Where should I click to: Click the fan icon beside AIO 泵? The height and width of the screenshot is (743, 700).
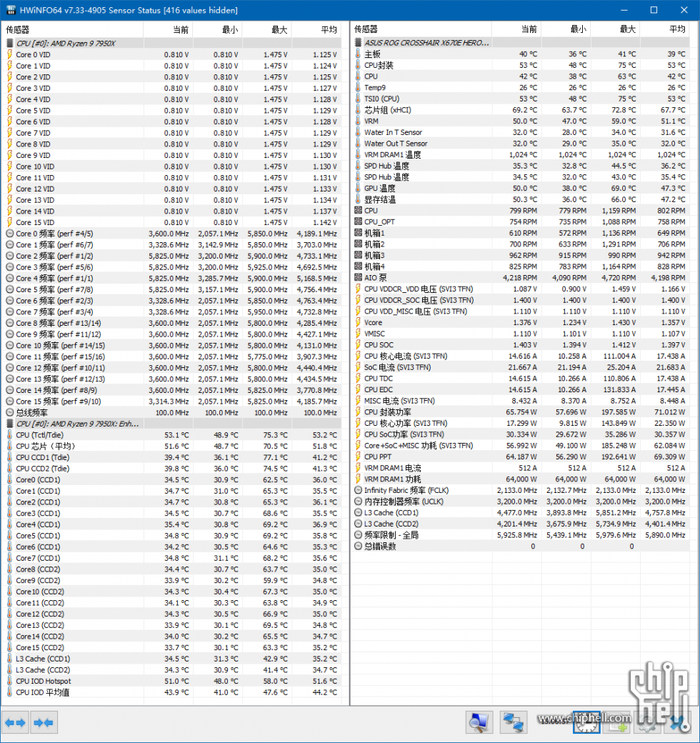click(358, 278)
